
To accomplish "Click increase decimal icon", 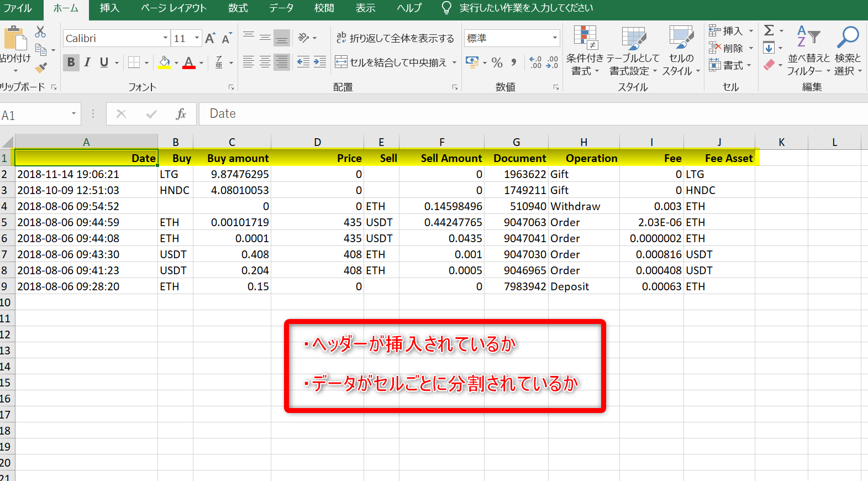I will tap(535, 62).
